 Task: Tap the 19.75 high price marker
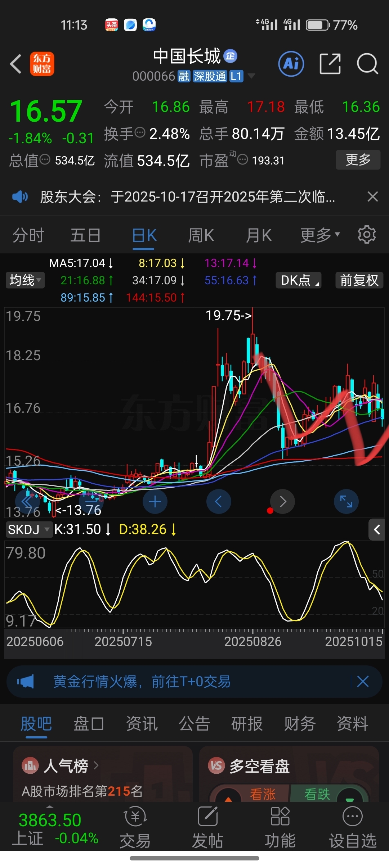click(x=229, y=316)
